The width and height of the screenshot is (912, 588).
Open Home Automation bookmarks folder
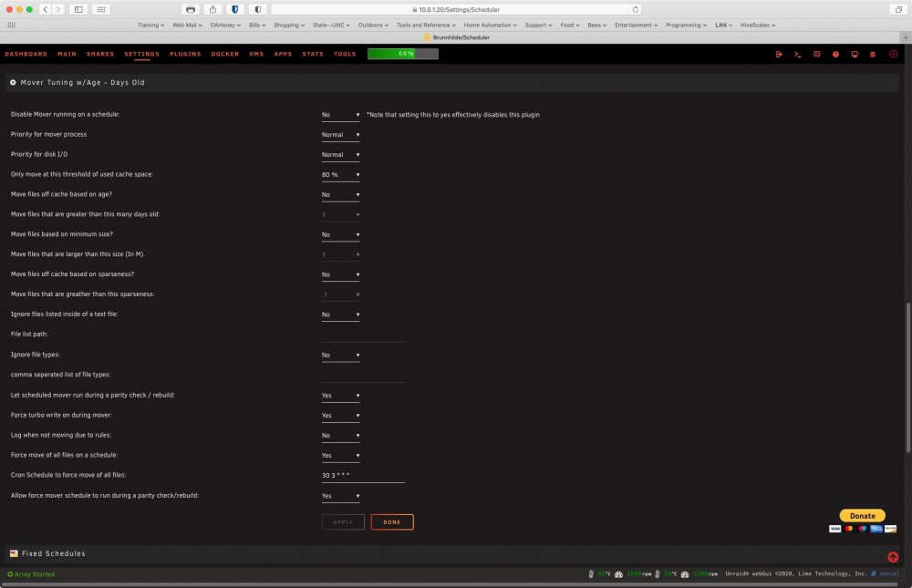pos(490,25)
